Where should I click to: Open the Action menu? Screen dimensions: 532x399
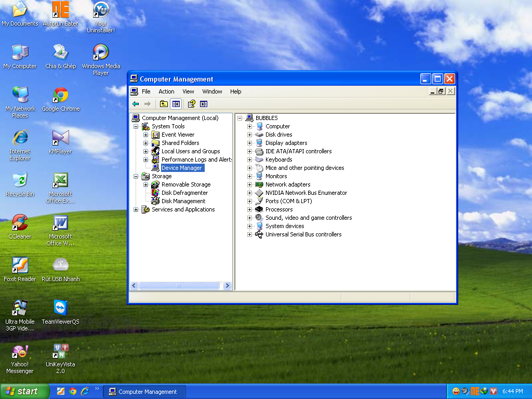tap(166, 91)
